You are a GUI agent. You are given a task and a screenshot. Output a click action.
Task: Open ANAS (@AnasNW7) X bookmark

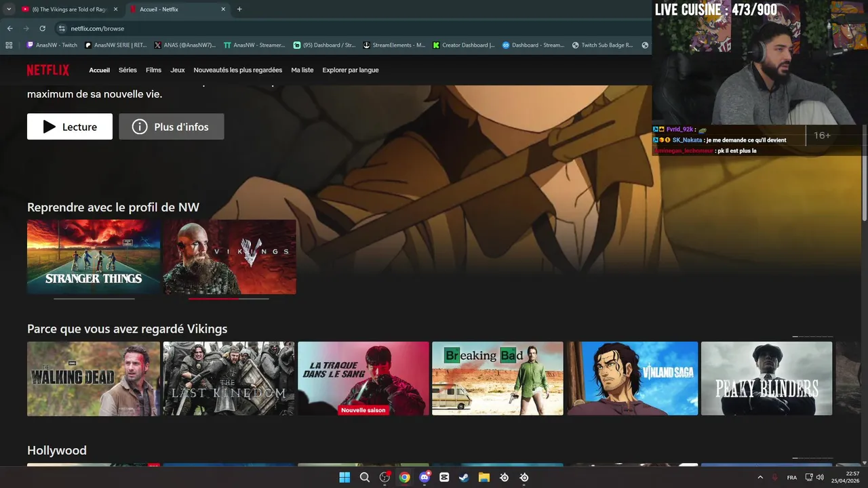click(185, 45)
